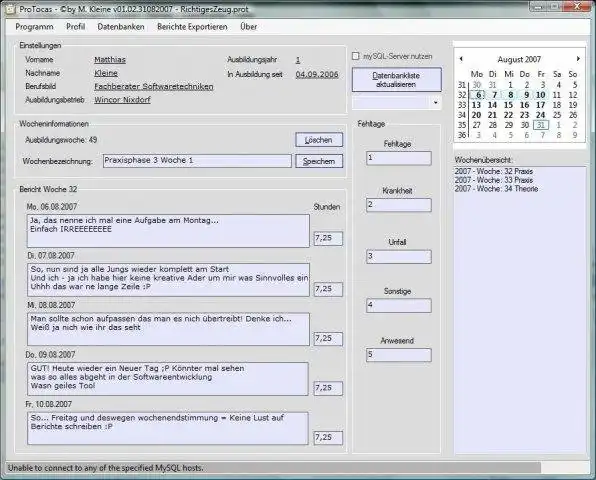
Task: Select 2007 - Woche: 32 Praxis entry
Action: (x=493, y=171)
